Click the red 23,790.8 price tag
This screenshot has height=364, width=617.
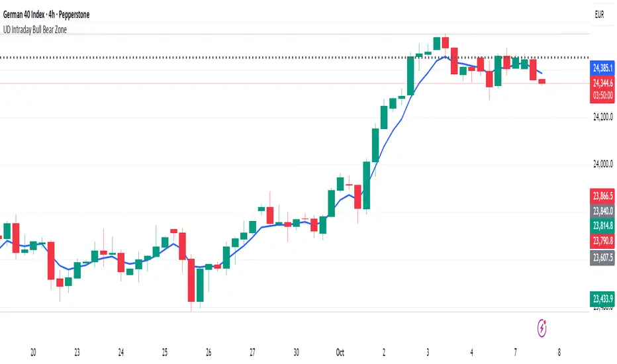coord(602,239)
